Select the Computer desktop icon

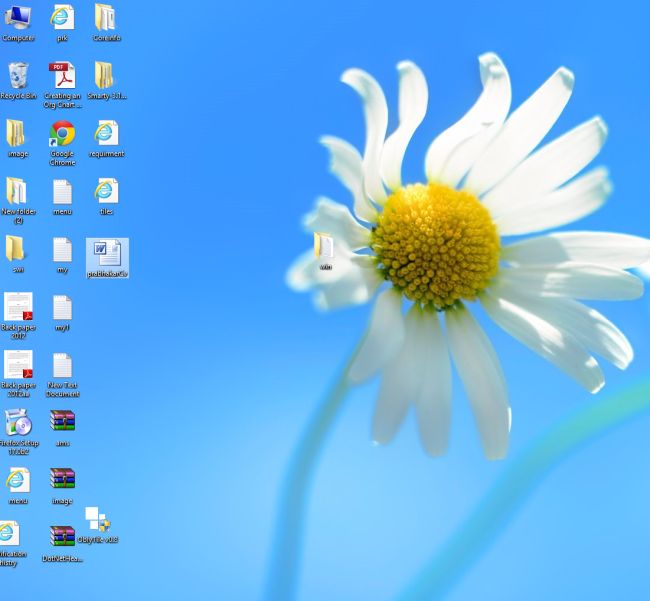click(x=17, y=23)
